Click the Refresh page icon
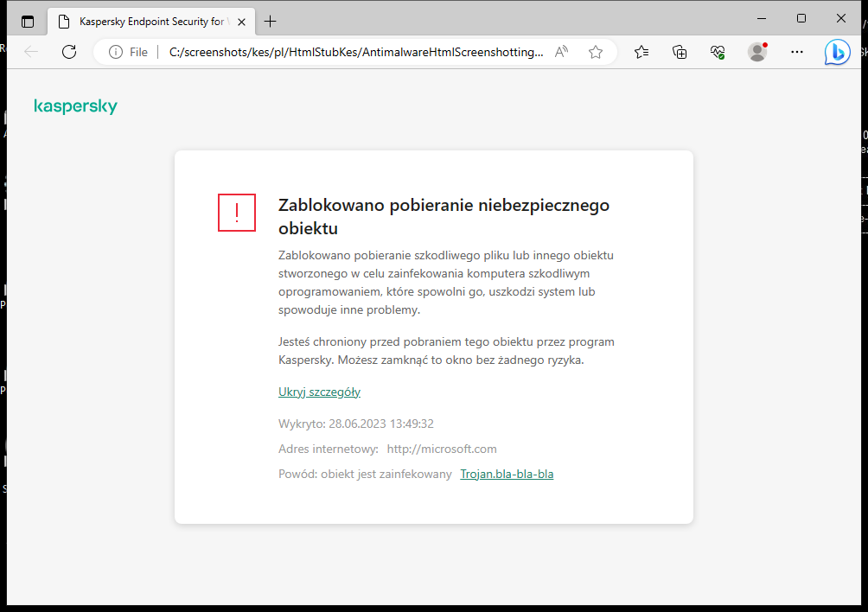Screen dimensions: 868x612 point(69,52)
